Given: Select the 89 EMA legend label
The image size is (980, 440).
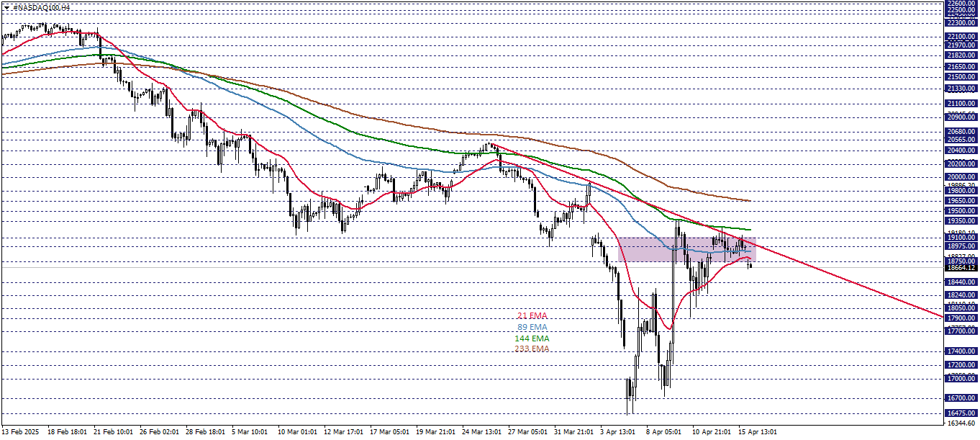Looking at the screenshot, I should click(x=532, y=327).
